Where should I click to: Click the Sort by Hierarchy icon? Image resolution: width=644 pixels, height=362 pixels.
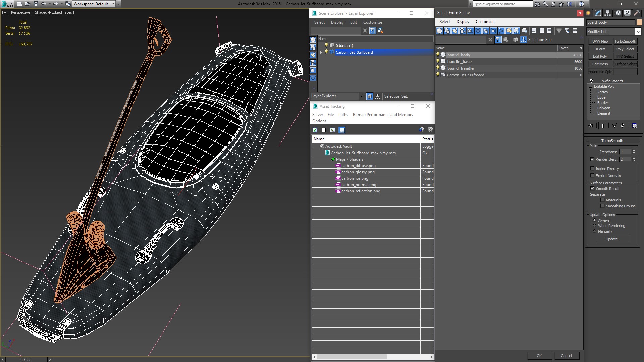[523, 40]
